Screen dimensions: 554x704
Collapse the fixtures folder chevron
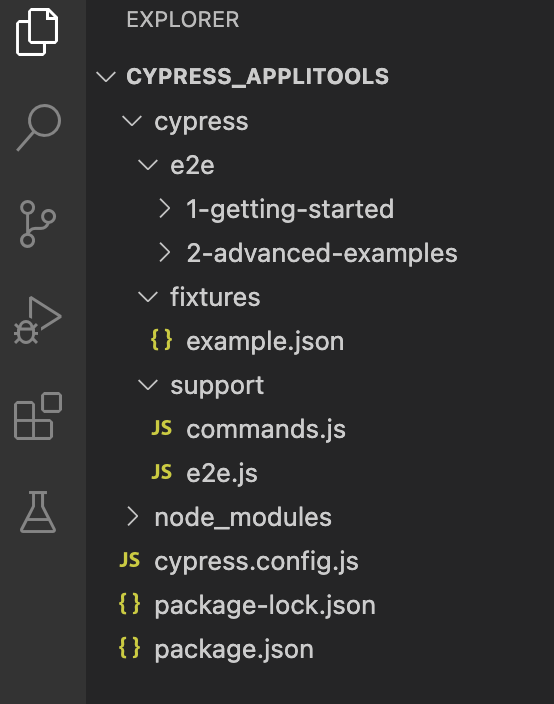tap(148, 297)
